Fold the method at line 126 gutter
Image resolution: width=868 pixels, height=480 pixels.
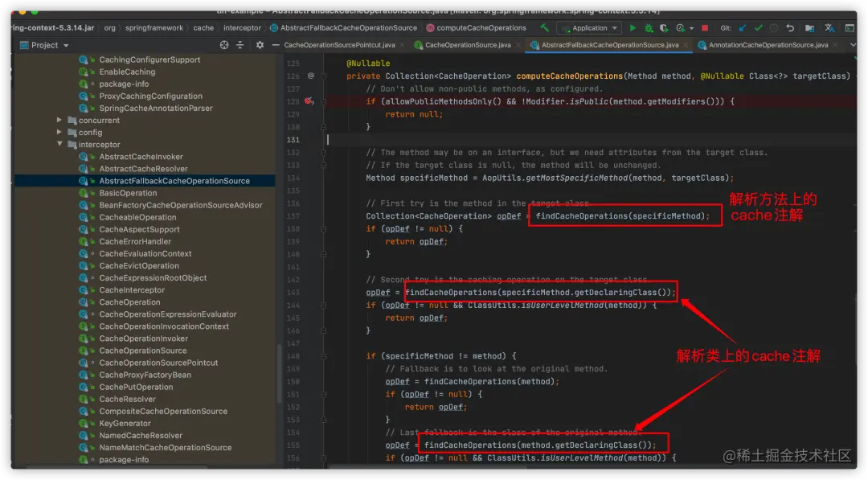point(324,76)
